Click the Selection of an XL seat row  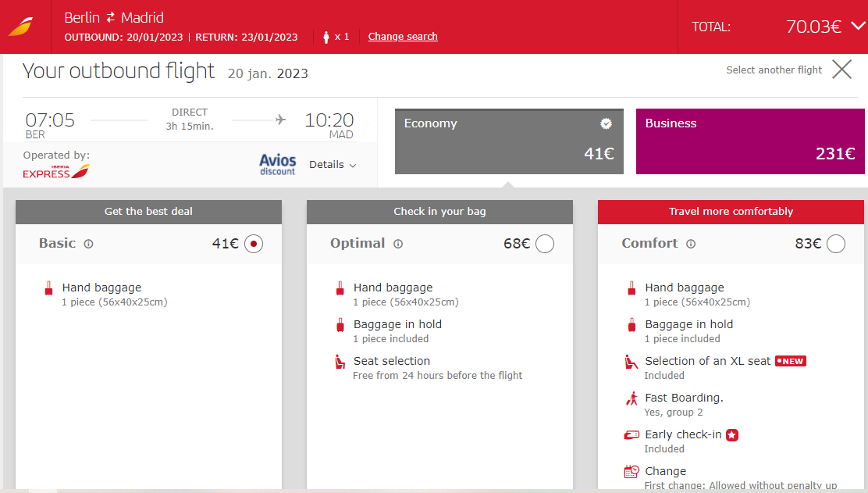(x=715, y=368)
